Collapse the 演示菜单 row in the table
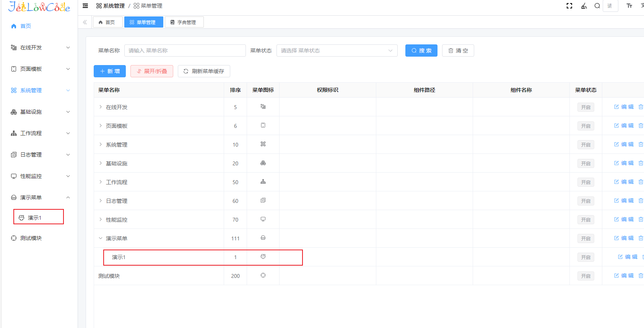This screenshot has height=328, width=644. click(101, 238)
